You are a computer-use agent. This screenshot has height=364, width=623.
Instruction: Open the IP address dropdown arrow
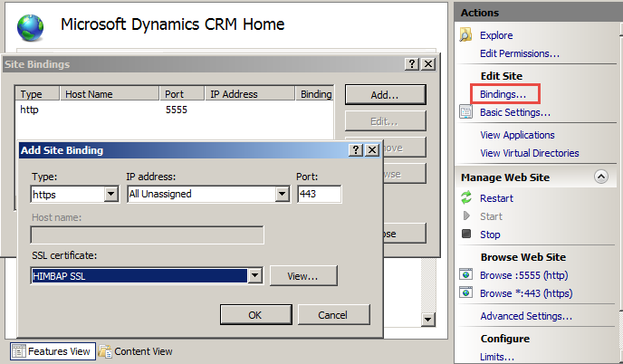[x=283, y=195]
